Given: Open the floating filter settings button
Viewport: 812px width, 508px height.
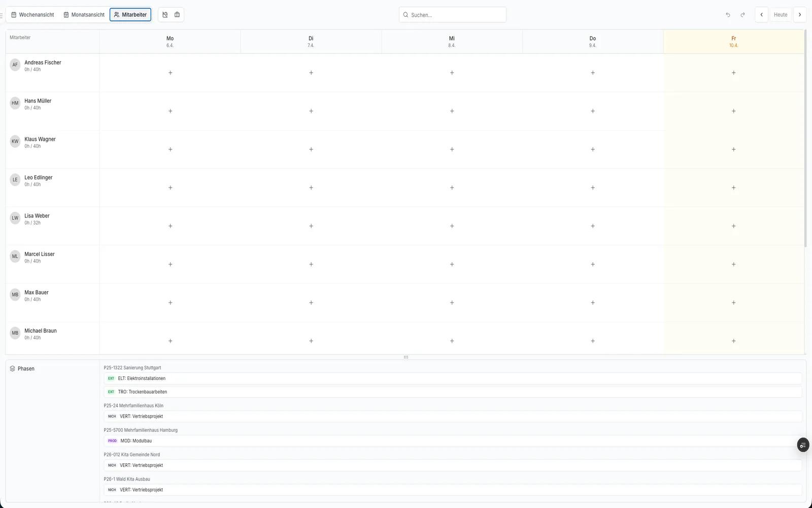Looking at the screenshot, I should 802,445.
